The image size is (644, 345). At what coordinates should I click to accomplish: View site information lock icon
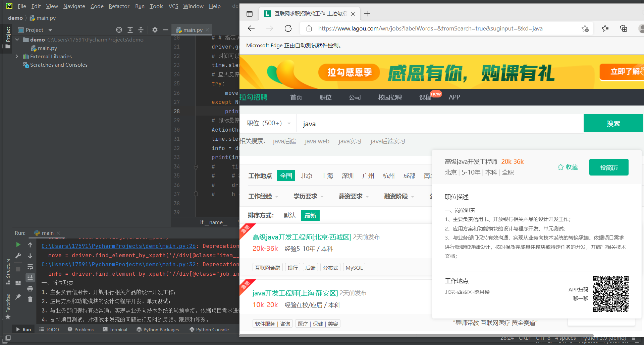pyautogui.click(x=309, y=28)
